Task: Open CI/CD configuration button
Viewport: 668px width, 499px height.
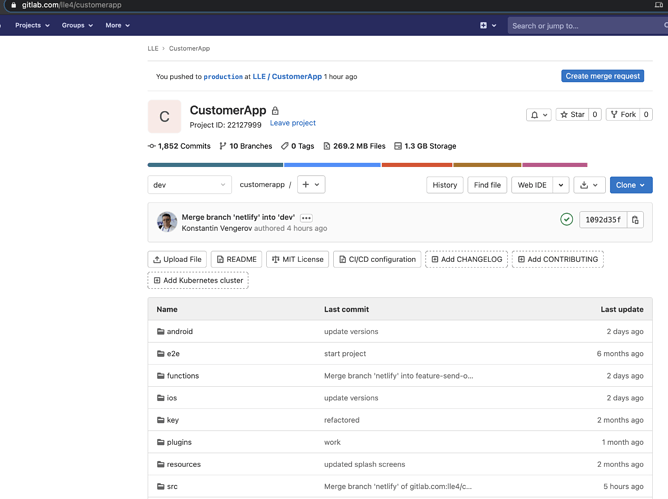Action: [377, 259]
